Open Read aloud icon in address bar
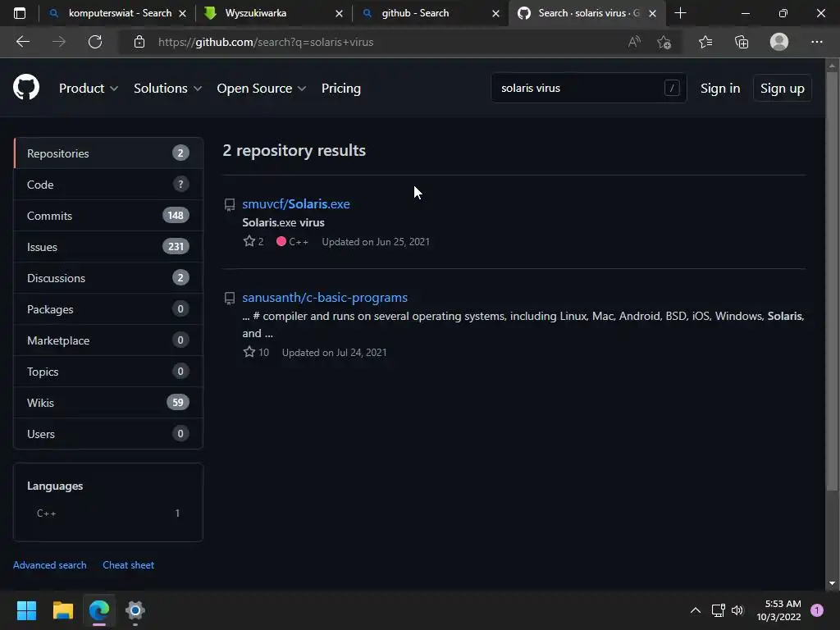 pyautogui.click(x=634, y=42)
